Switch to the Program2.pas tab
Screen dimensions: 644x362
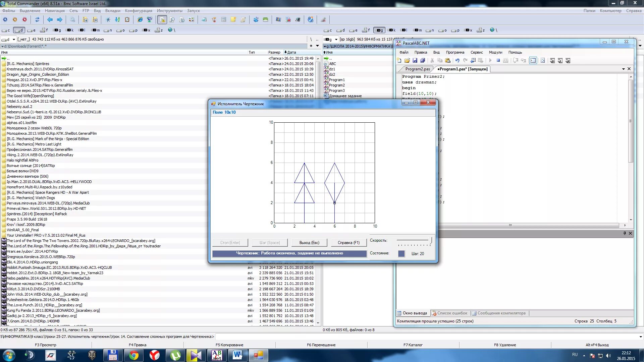417,69
